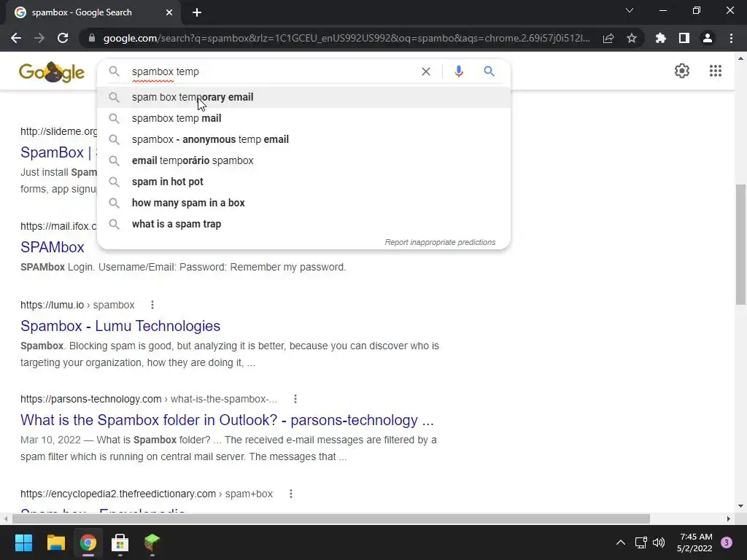
Task: Open the 'SpamBox |' slideme result title
Action: tap(58, 152)
